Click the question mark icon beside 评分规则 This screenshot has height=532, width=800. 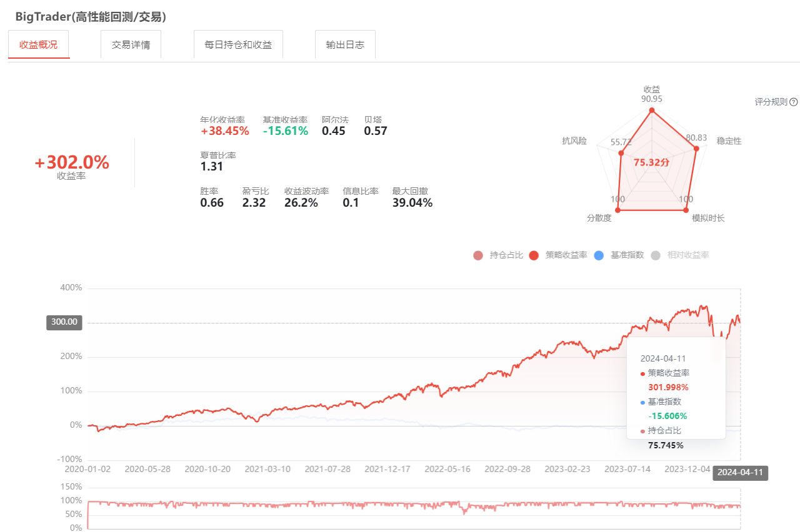794,102
